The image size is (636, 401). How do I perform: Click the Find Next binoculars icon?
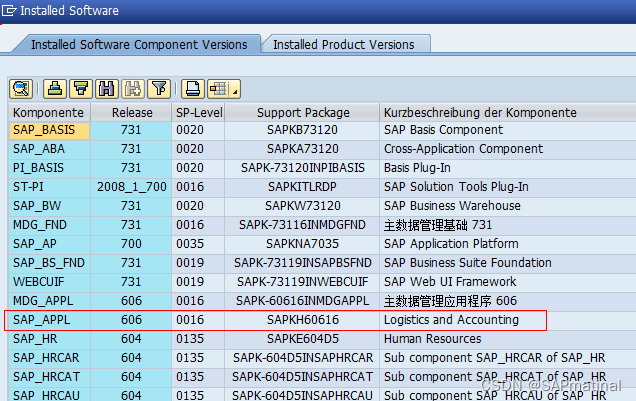[133, 88]
